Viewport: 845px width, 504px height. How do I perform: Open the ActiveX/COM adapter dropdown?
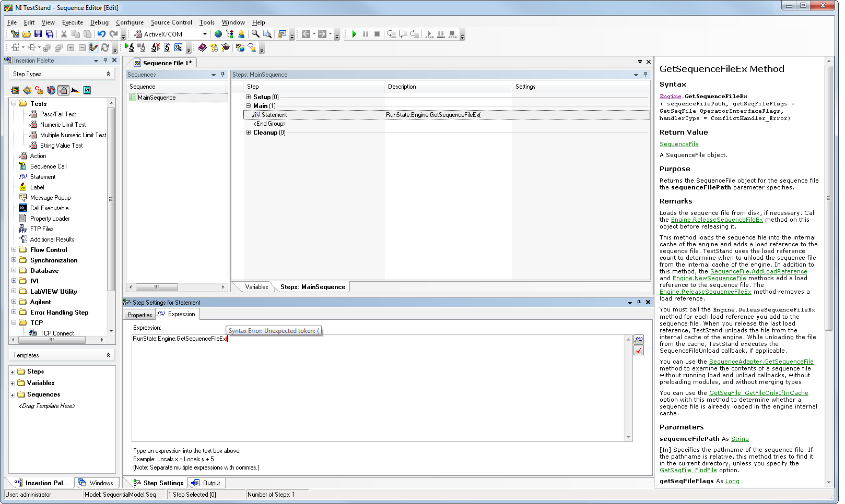(x=205, y=34)
